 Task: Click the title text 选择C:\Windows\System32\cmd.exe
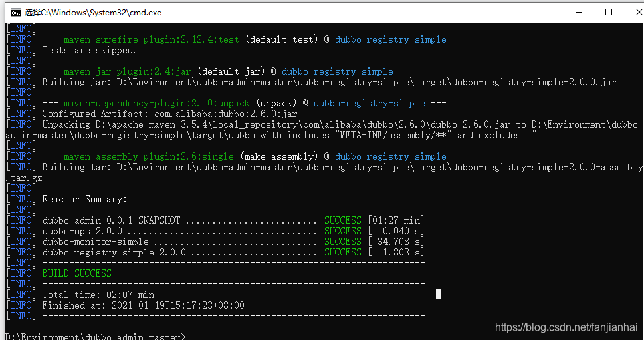pyautogui.click(x=93, y=13)
